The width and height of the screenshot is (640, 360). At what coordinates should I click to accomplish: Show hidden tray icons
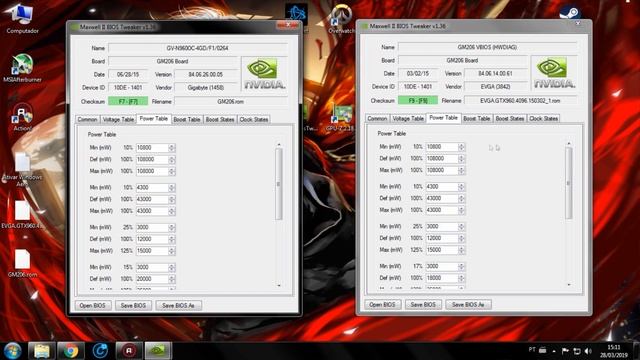pyautogui.click(x=554, y=351)
